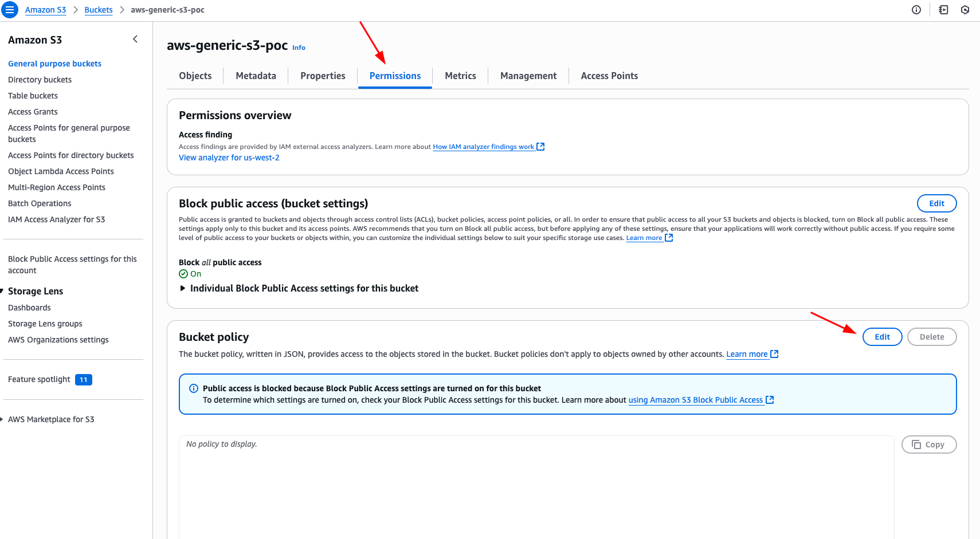980x539 pixels.
Task: Click the info icon in public access alert
Action: tap(194, 388)
